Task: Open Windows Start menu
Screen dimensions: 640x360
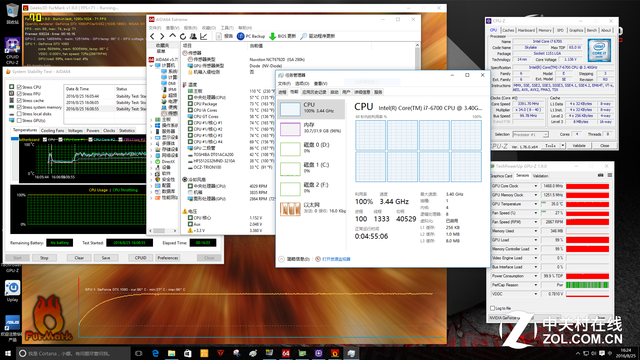Action: [x=8, y=353]
